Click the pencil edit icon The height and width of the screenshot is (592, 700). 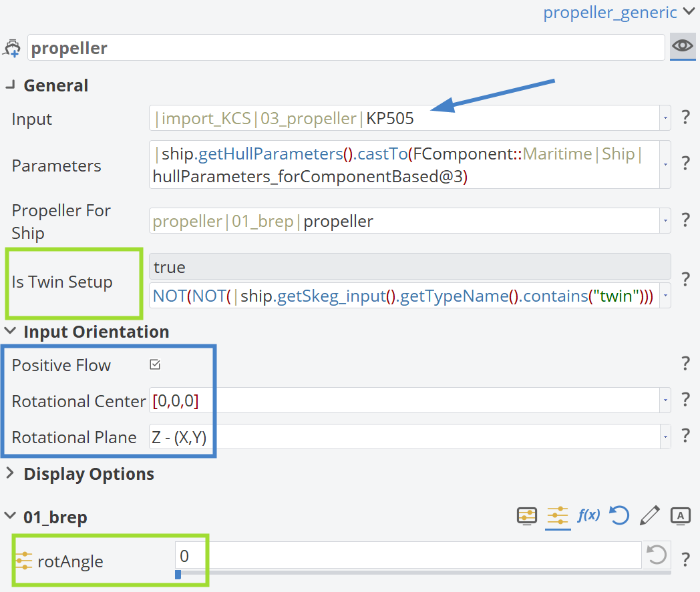[649, 516]
